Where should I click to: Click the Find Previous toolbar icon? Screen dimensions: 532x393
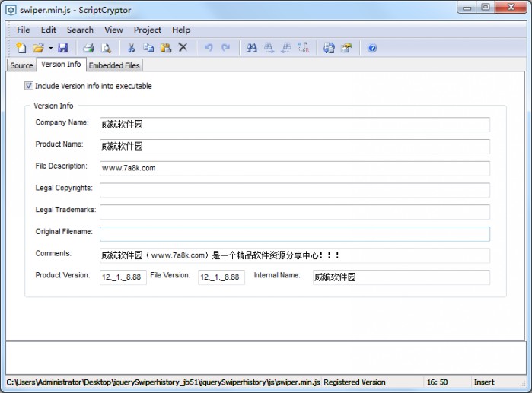pyautogui.click(x=286, y=48)
